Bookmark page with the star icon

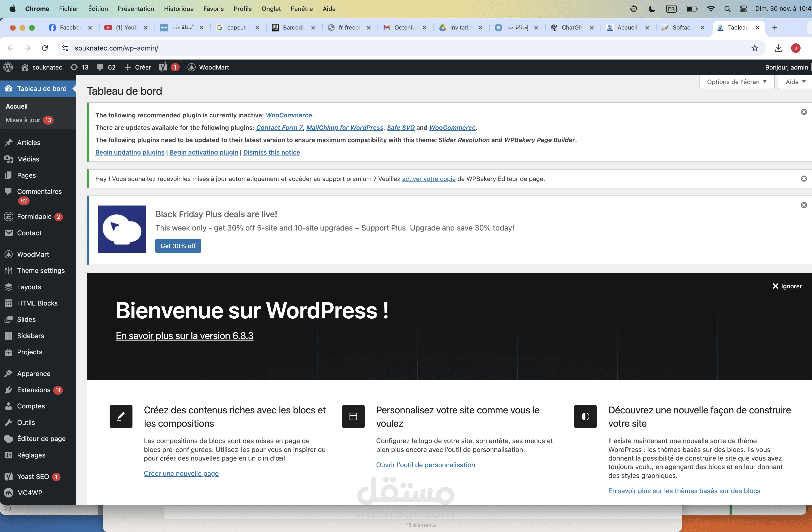pos(754,48)
